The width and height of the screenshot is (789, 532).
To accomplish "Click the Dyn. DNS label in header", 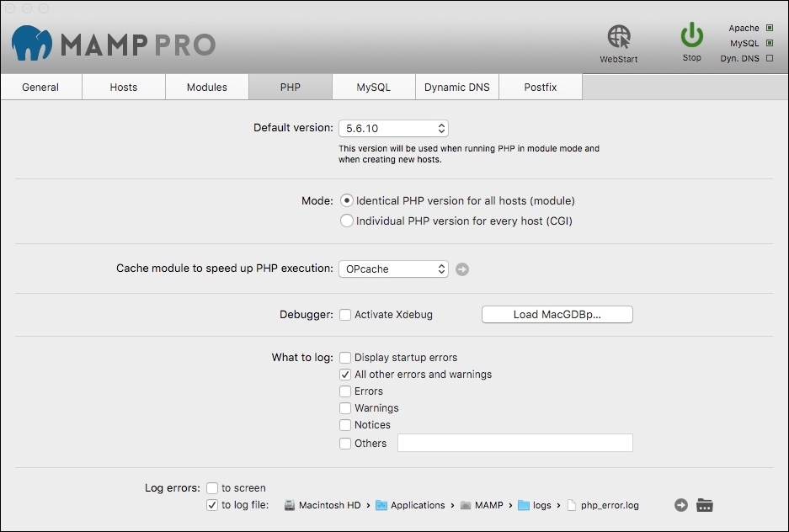I will 739,58.
